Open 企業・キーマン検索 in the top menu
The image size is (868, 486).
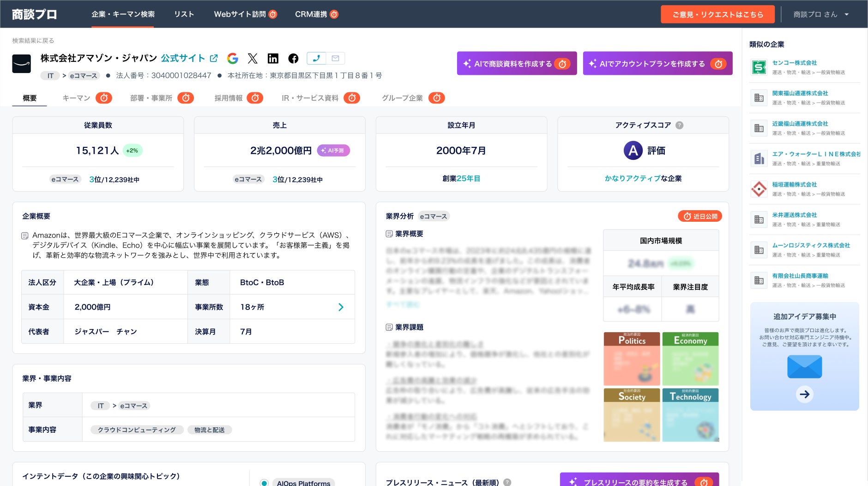123,14
